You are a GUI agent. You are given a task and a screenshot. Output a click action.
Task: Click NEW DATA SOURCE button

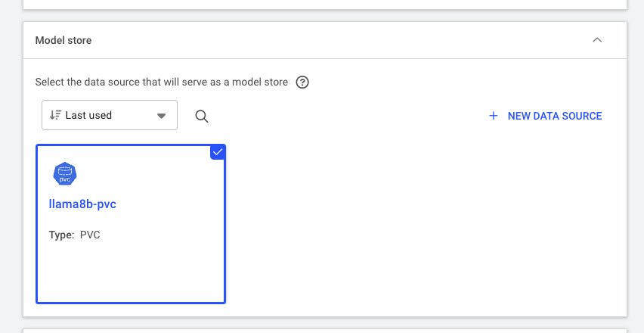(546, 116)
